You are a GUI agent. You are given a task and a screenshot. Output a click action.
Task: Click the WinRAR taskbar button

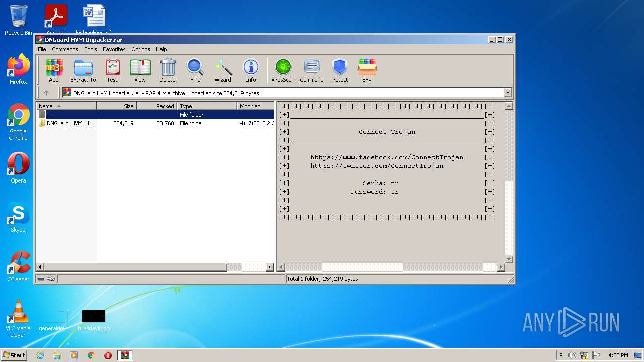(125, 355)
